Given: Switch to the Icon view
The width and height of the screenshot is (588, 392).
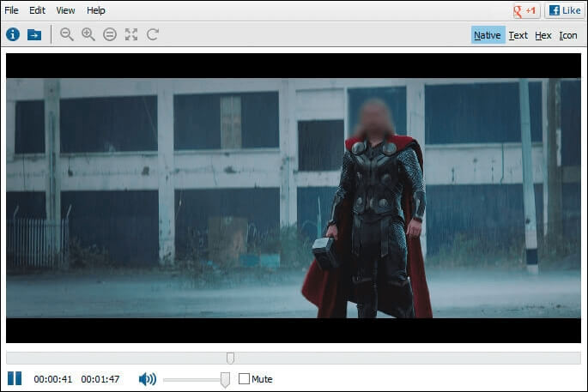Looking at the screenshot, I should click(568, 35).
